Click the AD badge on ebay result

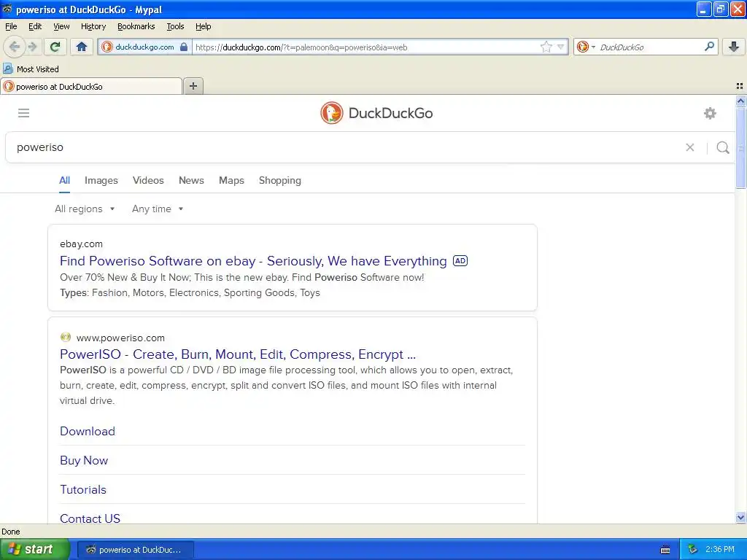[x=460, y=261]
